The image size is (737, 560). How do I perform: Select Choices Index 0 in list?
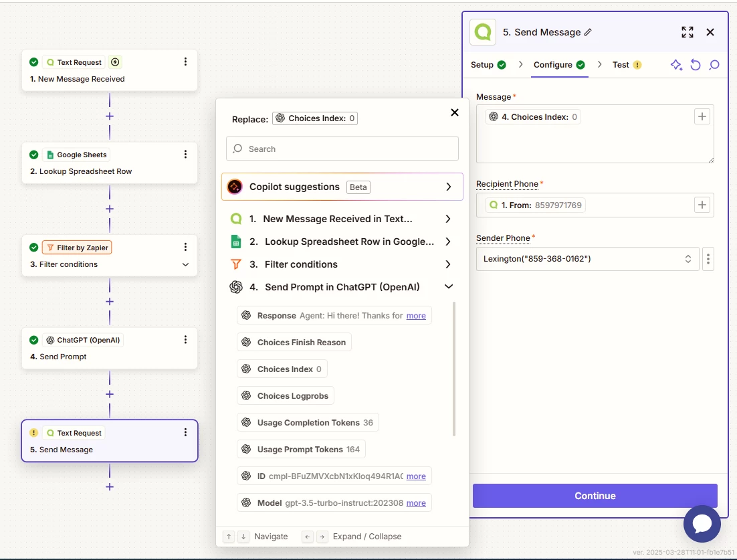tap(282, 369)
